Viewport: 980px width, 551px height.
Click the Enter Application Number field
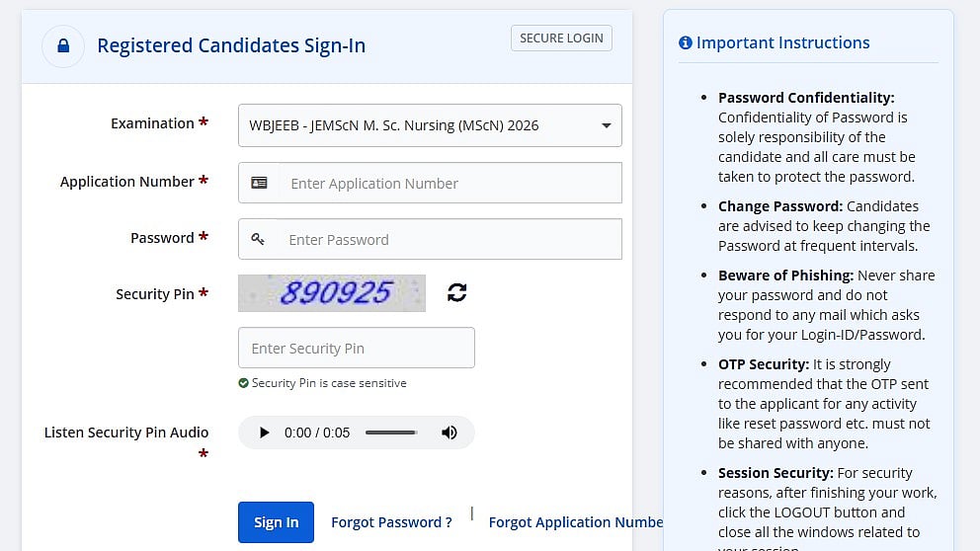[450, 184]
